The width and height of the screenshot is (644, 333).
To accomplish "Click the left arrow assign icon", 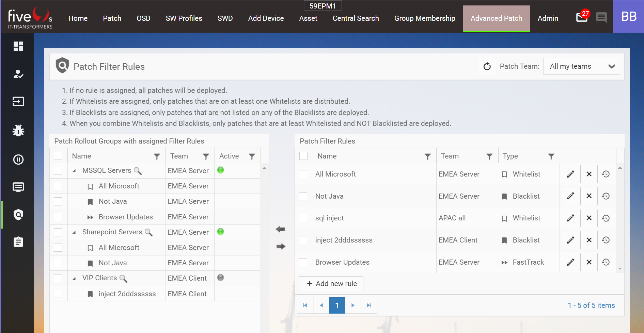I will (281, 229).
